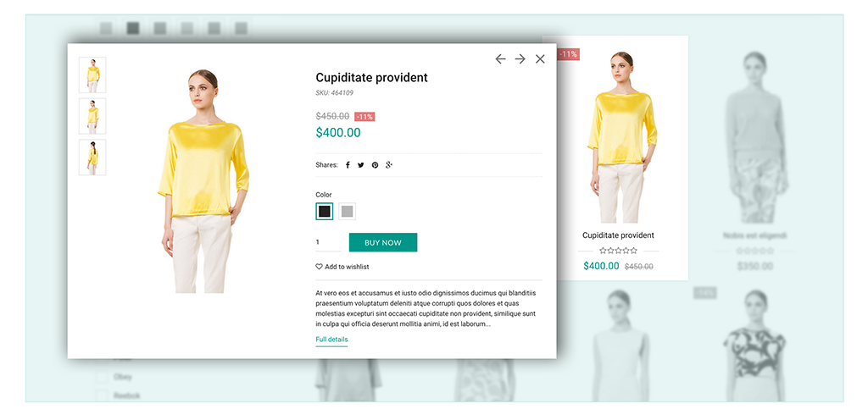The height and width of the screenshot is (420, 868).
Task: Share product on Facebook
Action: click(348, 164)
